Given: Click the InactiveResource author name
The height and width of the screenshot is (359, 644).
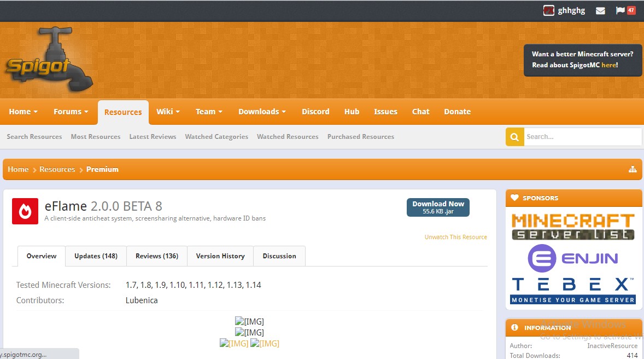Looking at the screenshot, I should click(x=612, y=346).
